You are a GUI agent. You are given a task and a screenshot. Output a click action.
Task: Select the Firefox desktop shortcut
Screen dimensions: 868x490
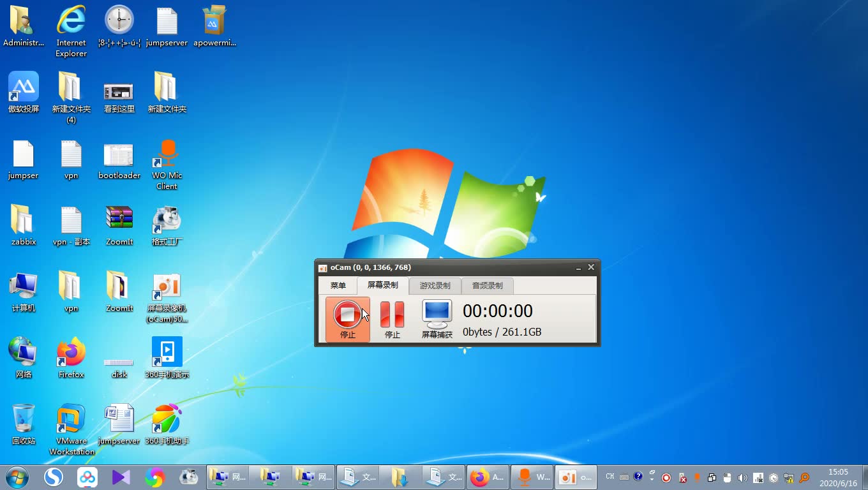[x=71, y=359]
